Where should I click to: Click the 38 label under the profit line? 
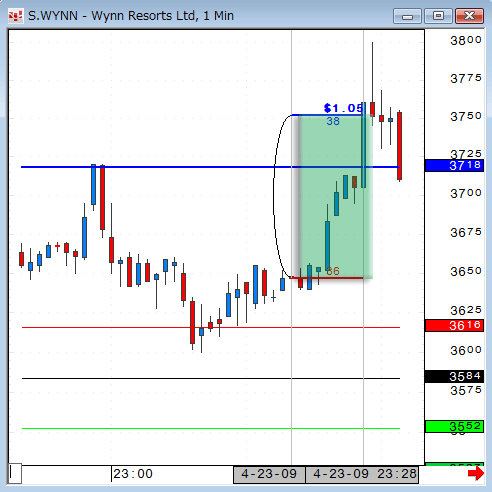333,121
